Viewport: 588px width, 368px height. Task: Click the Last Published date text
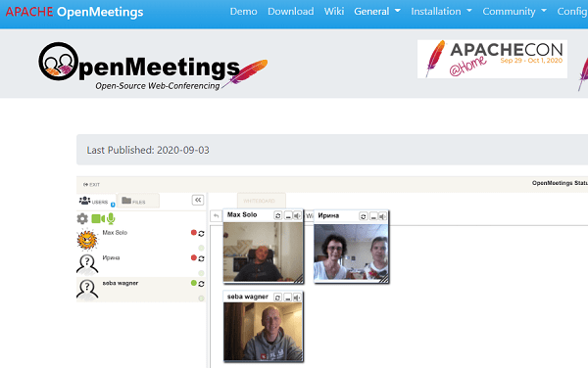[x=148, y=150]
